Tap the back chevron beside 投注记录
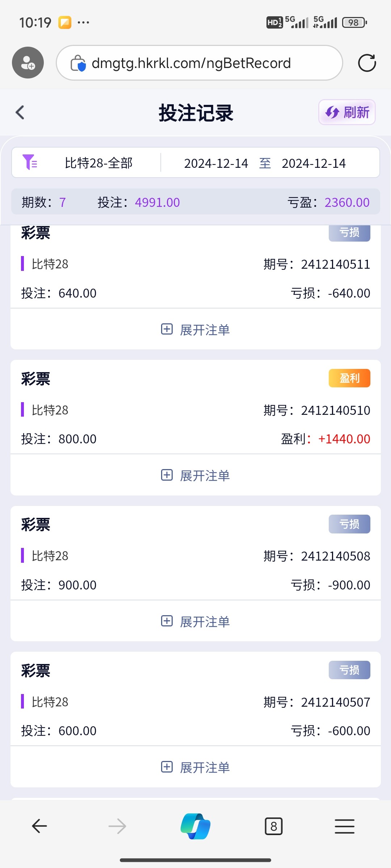The image size is (391, 868). [20, 112]
